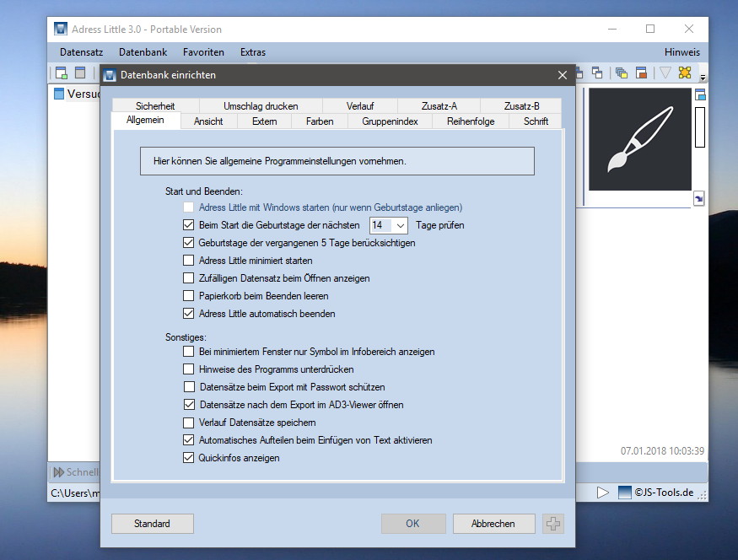This screenshot has height=560, width=738.
Task: Switch to the Ansicht tab
Action: point(208,121)
